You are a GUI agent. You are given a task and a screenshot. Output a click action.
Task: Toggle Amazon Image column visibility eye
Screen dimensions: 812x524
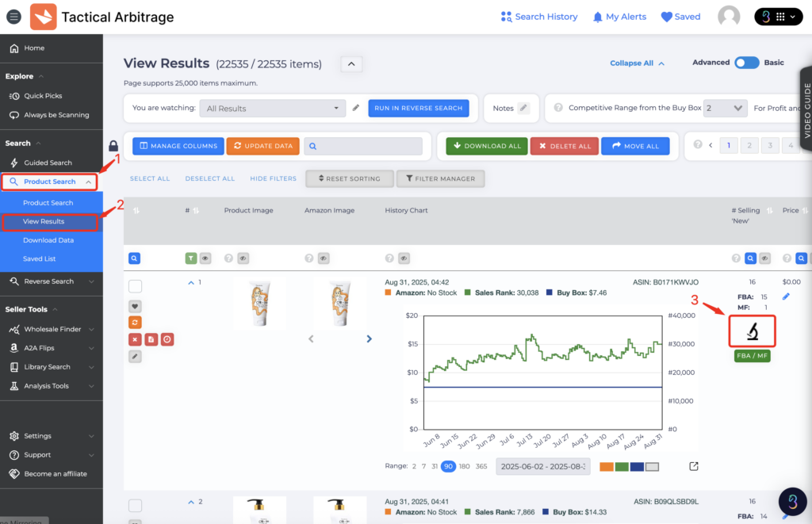(324, 258)
